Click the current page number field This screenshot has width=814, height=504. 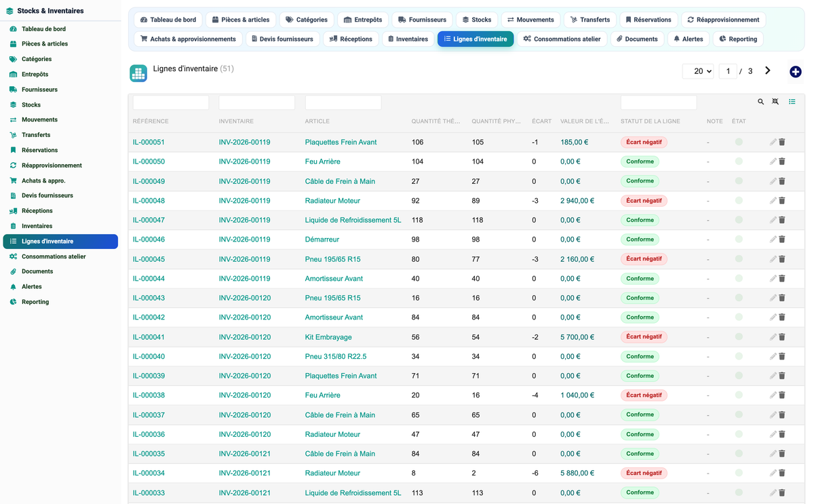click(x=728, y=71)
